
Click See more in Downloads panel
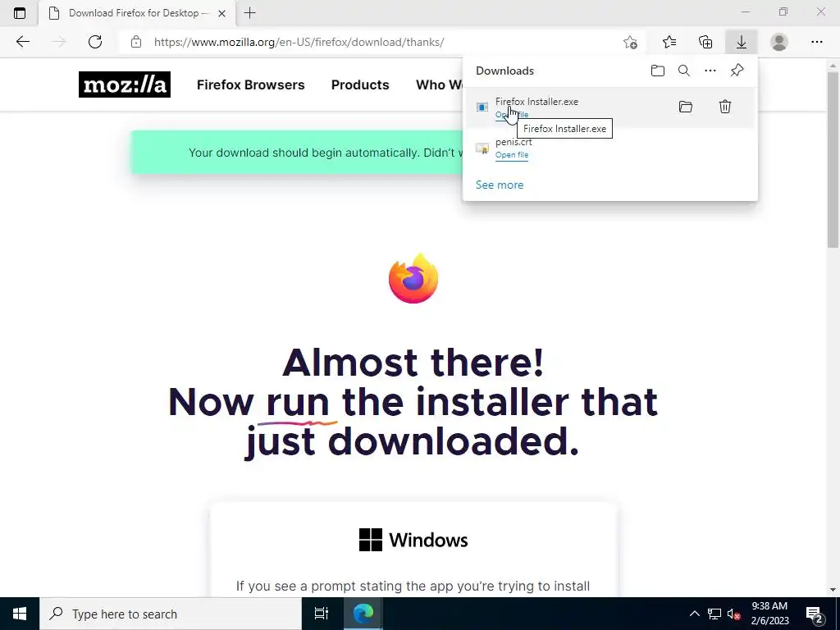click(500, 185)
